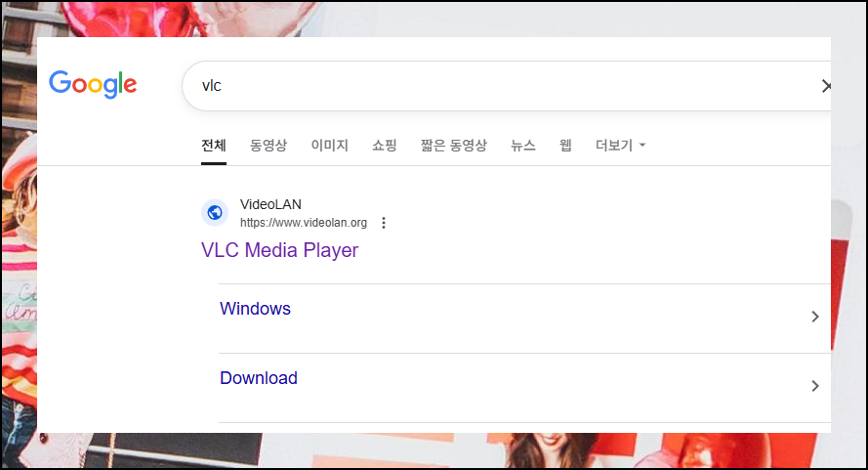Open the 쇼핑 tab
This screenshot has width=868, height=470.
[384, 146]
